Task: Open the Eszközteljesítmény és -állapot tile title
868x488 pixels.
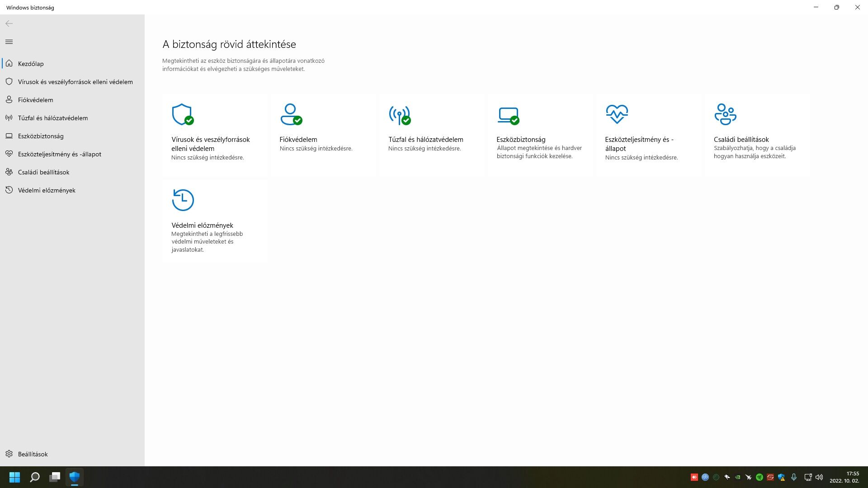Action: pyautogui.click(x=639, y=144)
